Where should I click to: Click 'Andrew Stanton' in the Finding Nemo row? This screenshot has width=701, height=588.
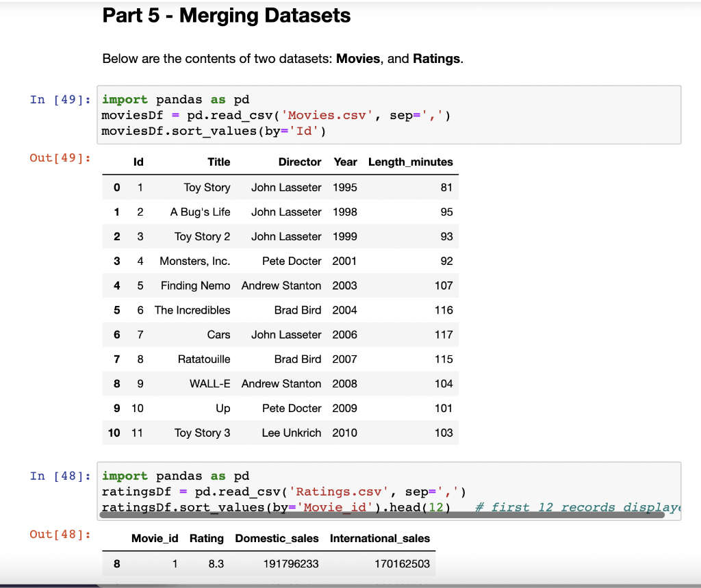tap(281, 285)
